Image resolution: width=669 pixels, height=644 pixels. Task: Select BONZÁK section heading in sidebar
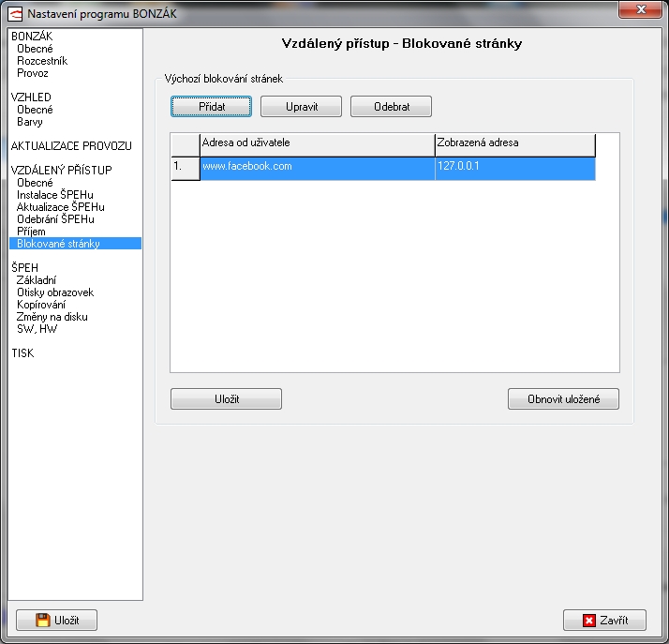click(x=32, y=37)
